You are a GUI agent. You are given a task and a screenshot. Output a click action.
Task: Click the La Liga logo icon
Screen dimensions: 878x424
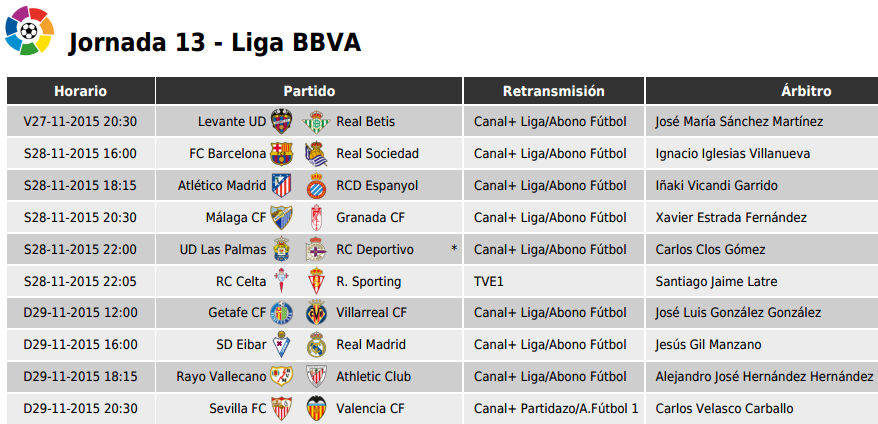click(x=30, y=30)
